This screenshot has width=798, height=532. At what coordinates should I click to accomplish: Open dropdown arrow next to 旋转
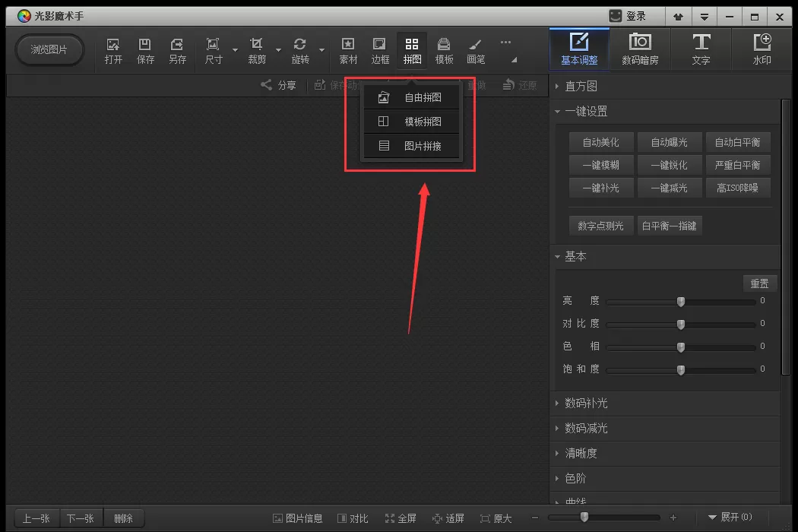click(321, 50)
